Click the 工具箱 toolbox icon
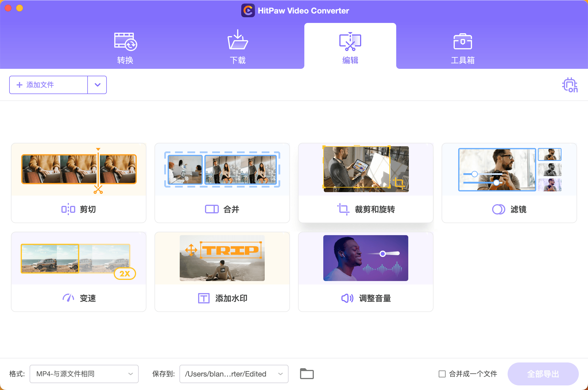Viewport: 588px width, 390px height. point(463,42)
